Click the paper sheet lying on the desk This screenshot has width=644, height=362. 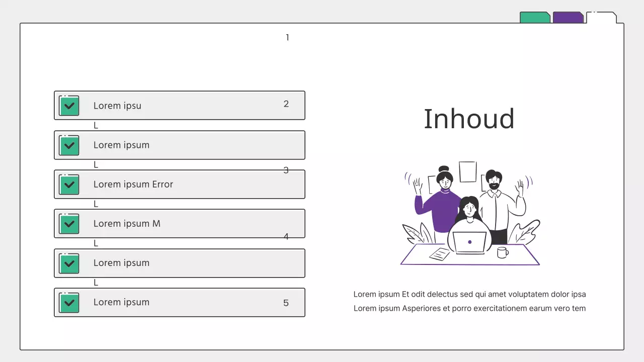pos(440,254)
